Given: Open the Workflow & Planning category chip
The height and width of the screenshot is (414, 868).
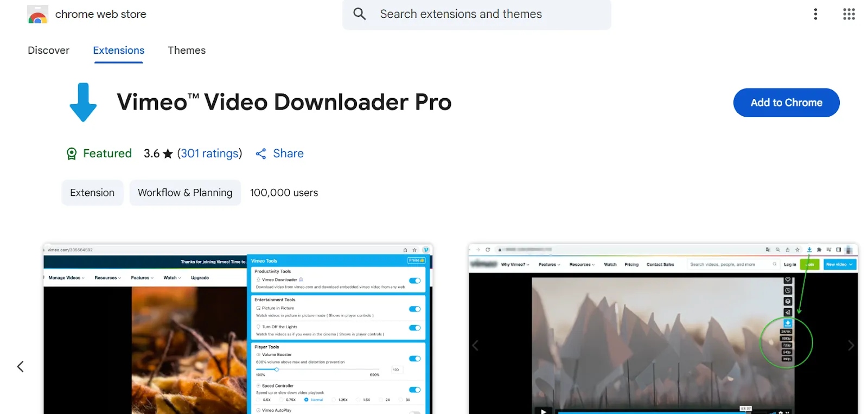Looking at the screenshot, I should click(x=185, y=193).
